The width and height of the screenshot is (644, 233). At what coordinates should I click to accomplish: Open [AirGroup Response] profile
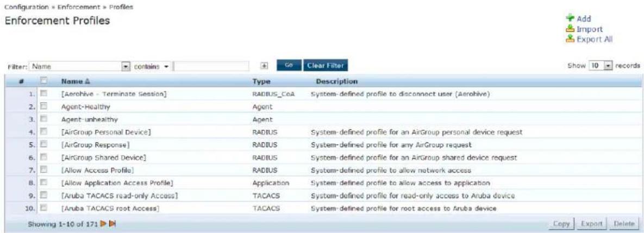coord(95,145)
